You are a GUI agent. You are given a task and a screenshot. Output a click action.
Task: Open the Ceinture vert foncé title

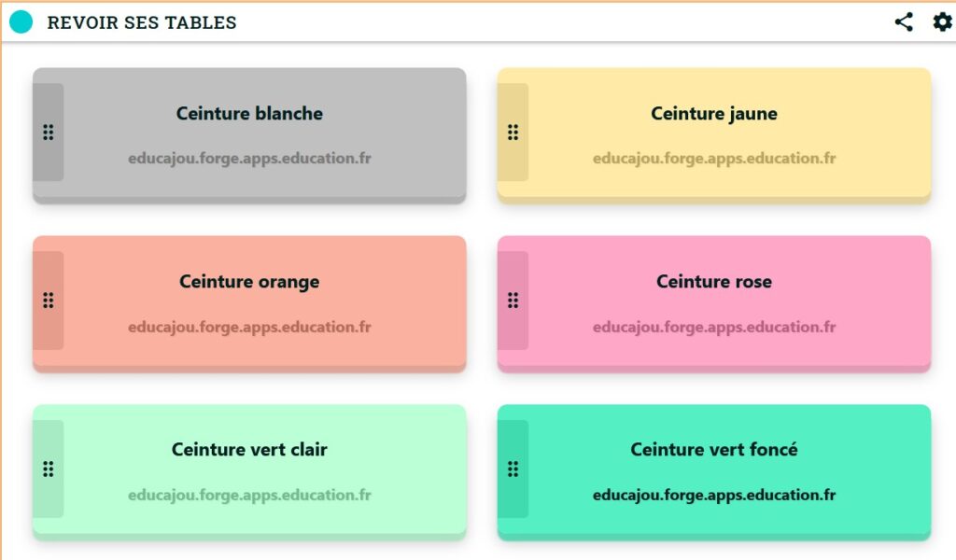[714, 450]
